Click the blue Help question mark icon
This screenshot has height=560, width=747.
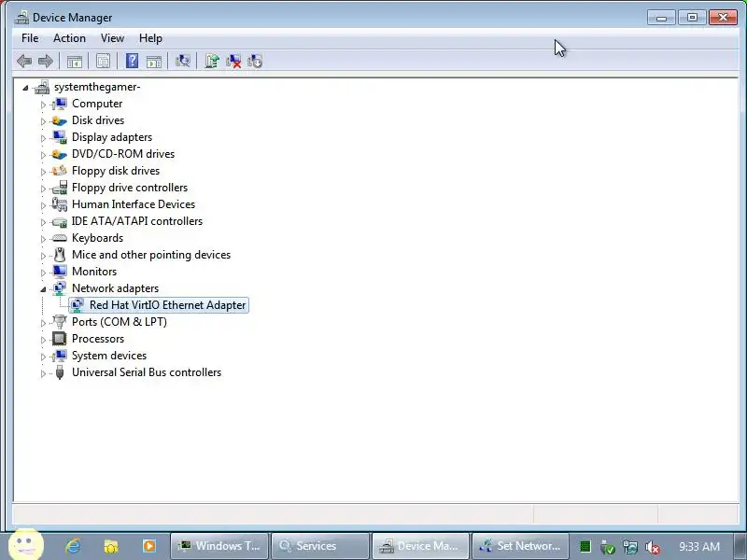132,61
